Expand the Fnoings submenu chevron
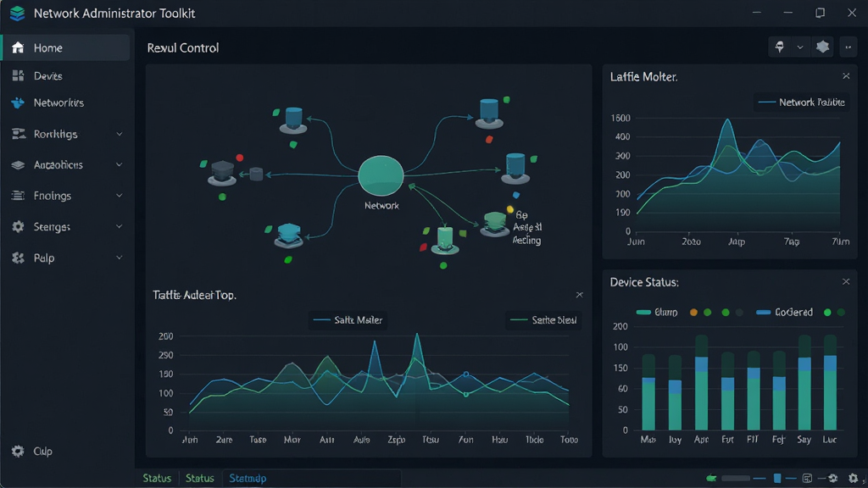 point(119,196)
